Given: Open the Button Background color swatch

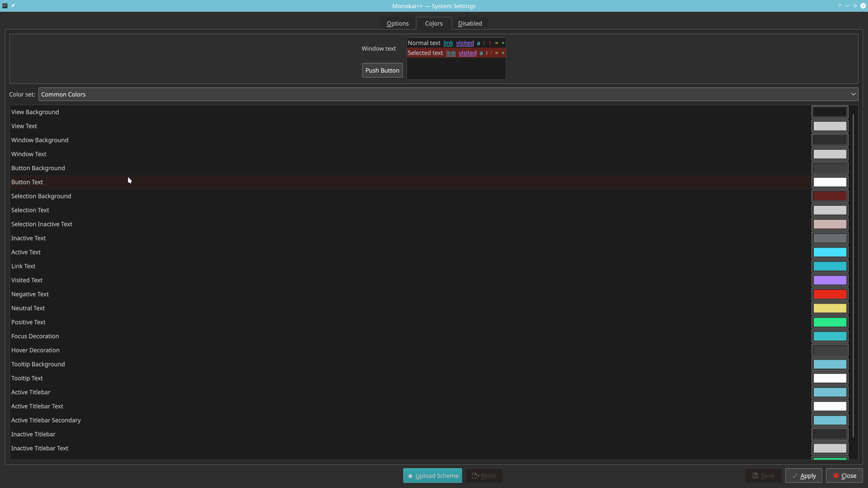Looking at the screenshot, I should tap(830, 168).
